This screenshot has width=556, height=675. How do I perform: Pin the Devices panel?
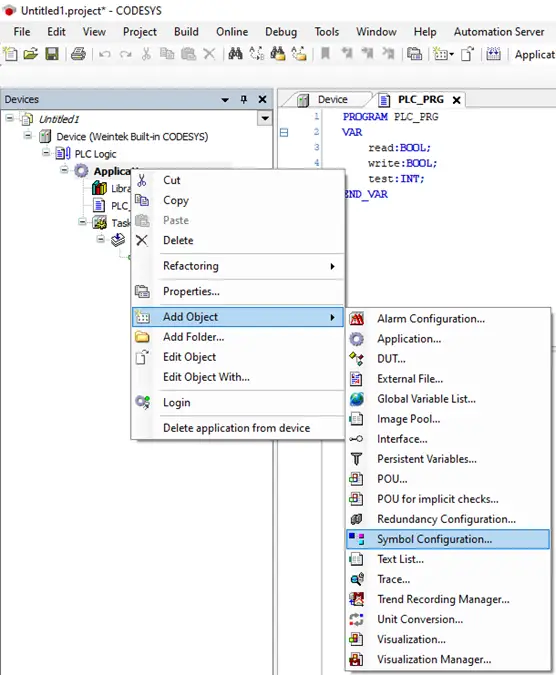[x=244, y=99]
